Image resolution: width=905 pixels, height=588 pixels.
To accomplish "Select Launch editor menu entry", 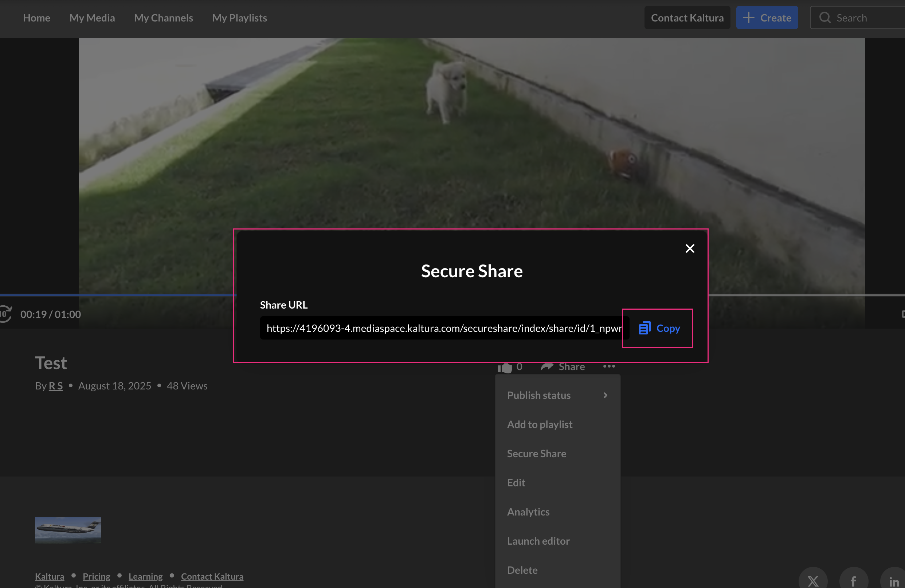I will [x=538, y=541].
